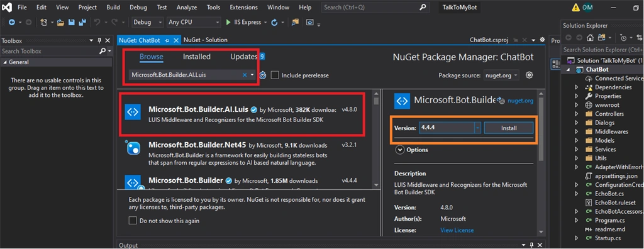The image size is (644, 249).
Task: Click the refresh icon beside the NuGet search box
Action: (x=264, y=75)
